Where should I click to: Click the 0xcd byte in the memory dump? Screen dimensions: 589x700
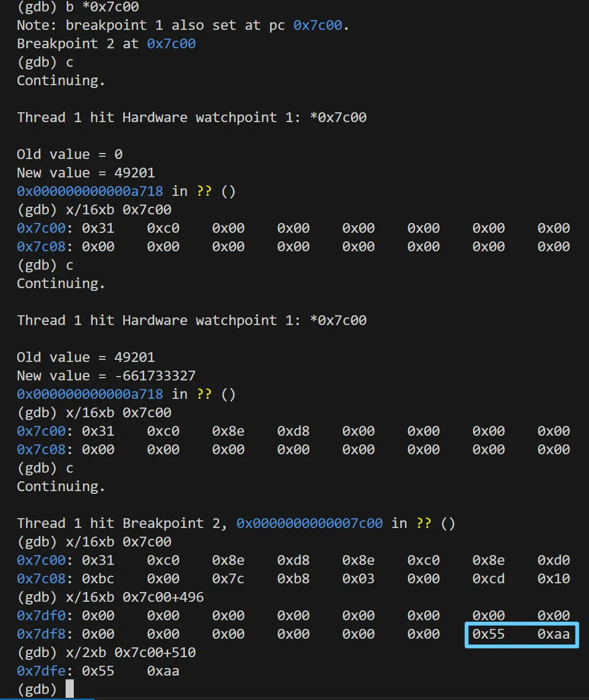point(488,579)
